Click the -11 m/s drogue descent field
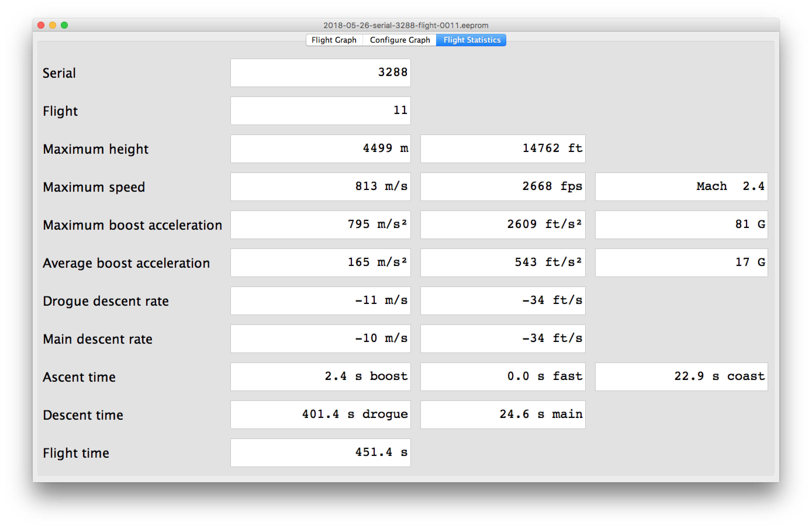This screenshot has height=529, width=812. [320, 300]
